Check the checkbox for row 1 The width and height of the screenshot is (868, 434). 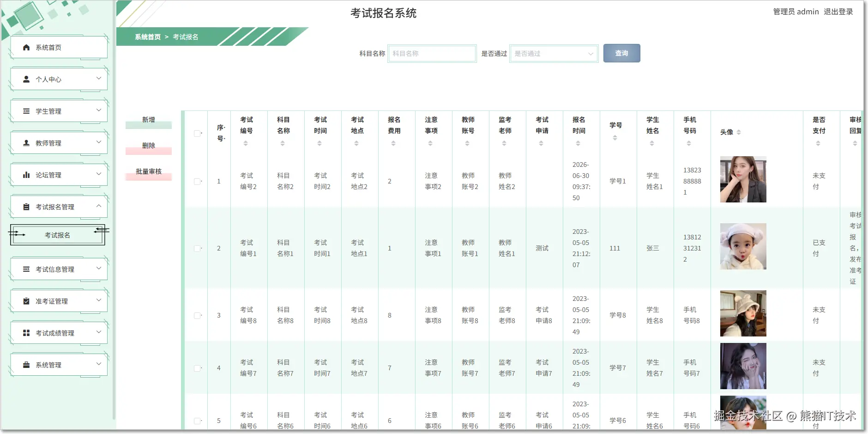(x=197, y=182)
